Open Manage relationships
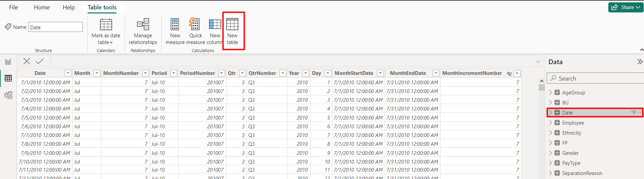Screen dimensions: 644x179 [143, 32]
